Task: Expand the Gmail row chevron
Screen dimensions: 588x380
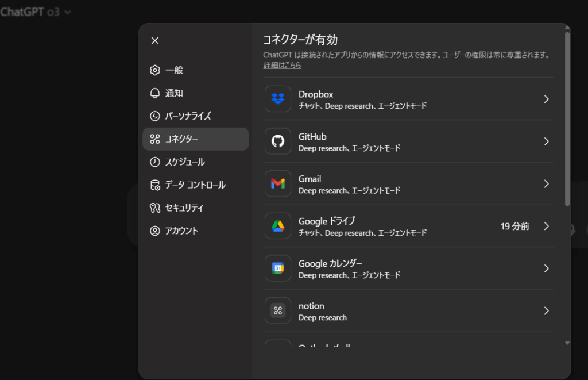Action: point(547,183)
